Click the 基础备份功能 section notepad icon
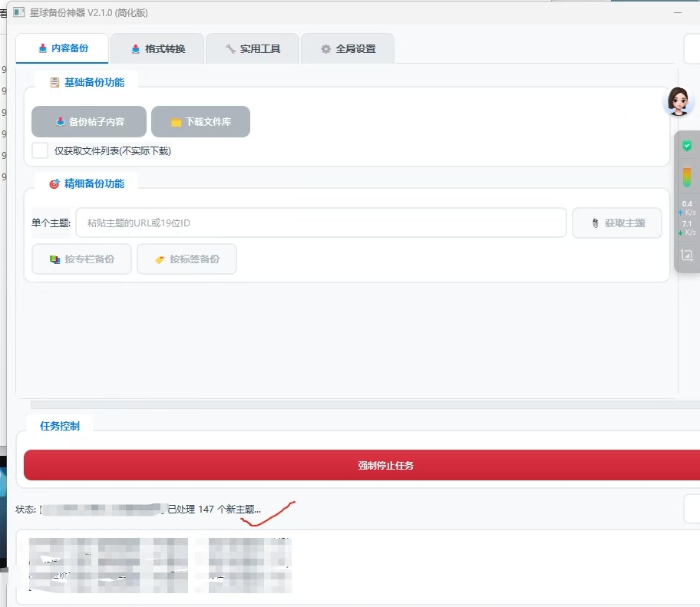The height and width of the screenshot is (607, 700). (x=54, y=83)
